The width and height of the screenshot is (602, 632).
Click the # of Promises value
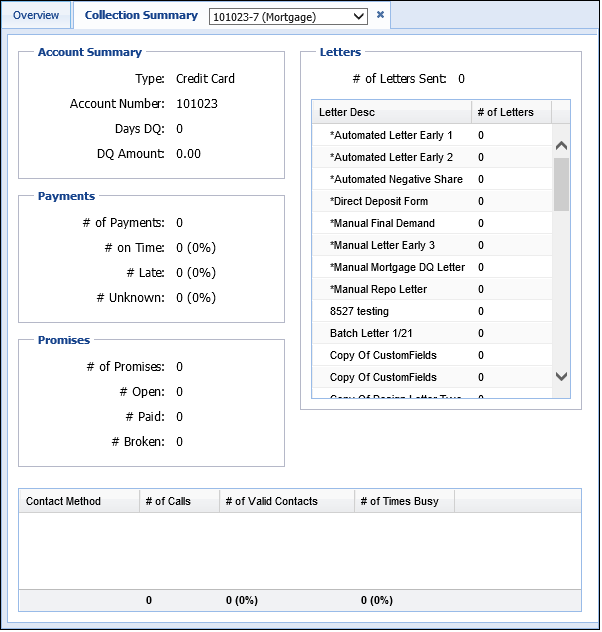(179, 366)
